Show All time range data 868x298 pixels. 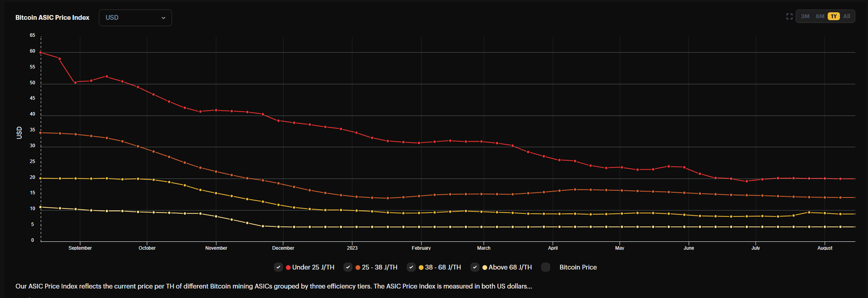click(847, 16)
